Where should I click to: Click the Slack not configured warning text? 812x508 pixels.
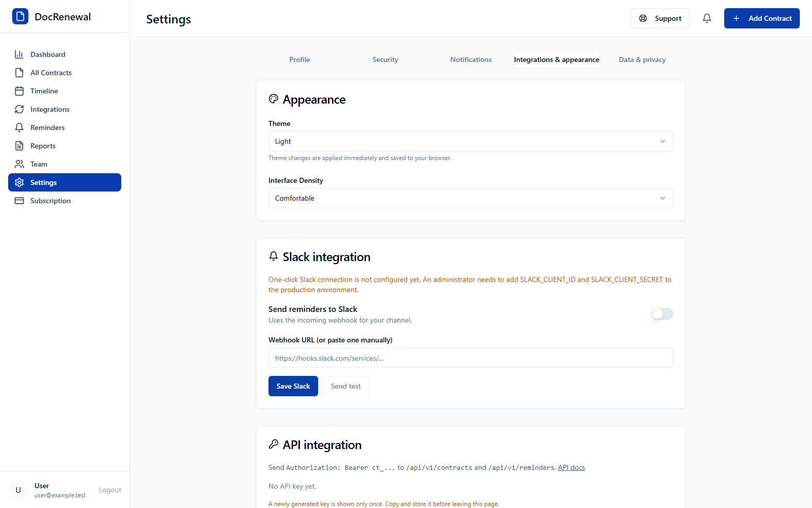470,284
